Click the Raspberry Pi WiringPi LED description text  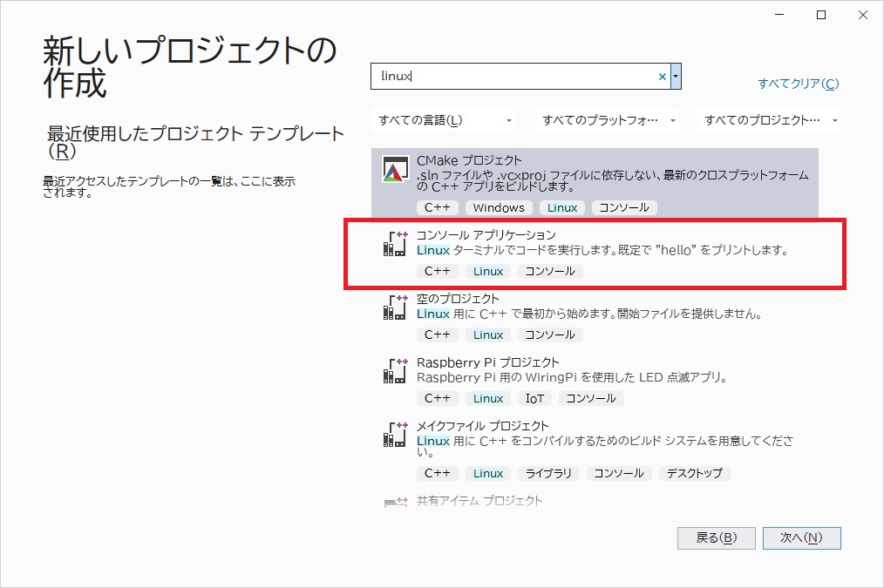(x=572, y=377)
